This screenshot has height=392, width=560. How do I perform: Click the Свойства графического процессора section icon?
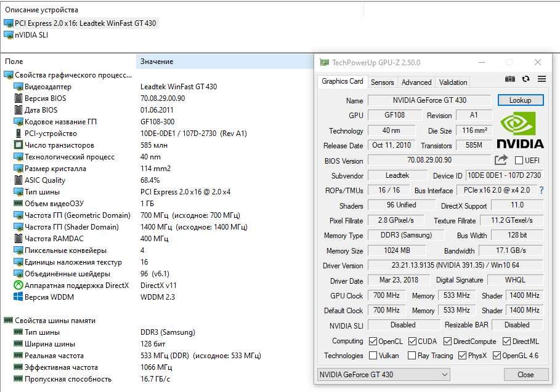point(9,75)
